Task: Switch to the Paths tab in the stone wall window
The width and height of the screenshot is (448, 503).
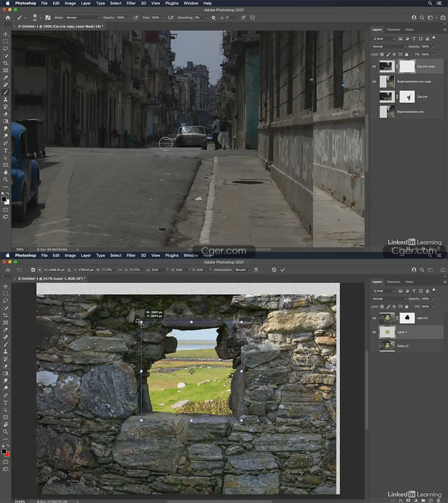Action: tap(409, 282)
